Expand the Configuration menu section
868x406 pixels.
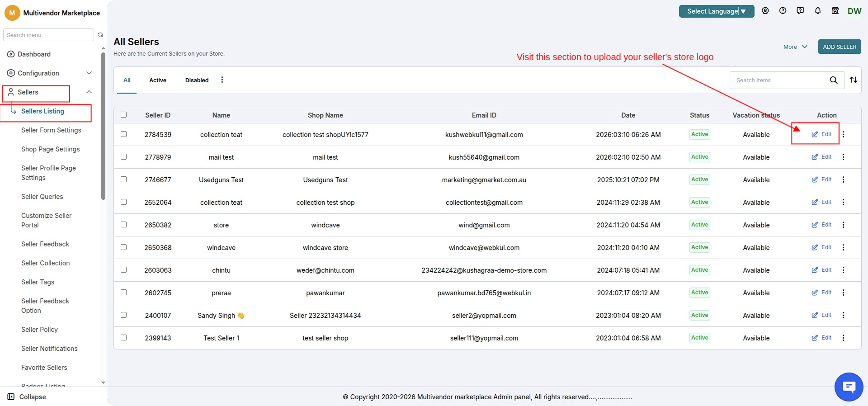click(x=50, y=73)
